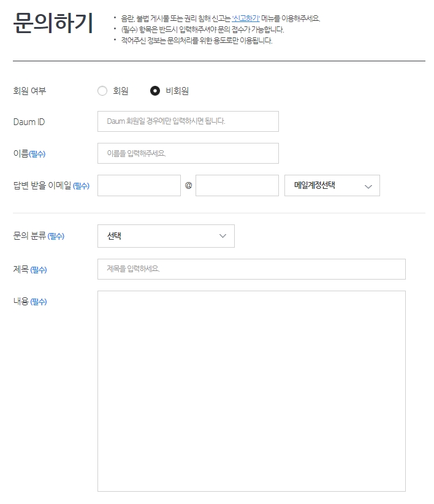Viewport: 434px width, 504px height.
Task: Click the 제목 (필수) label
Action: tap(30, 269)
